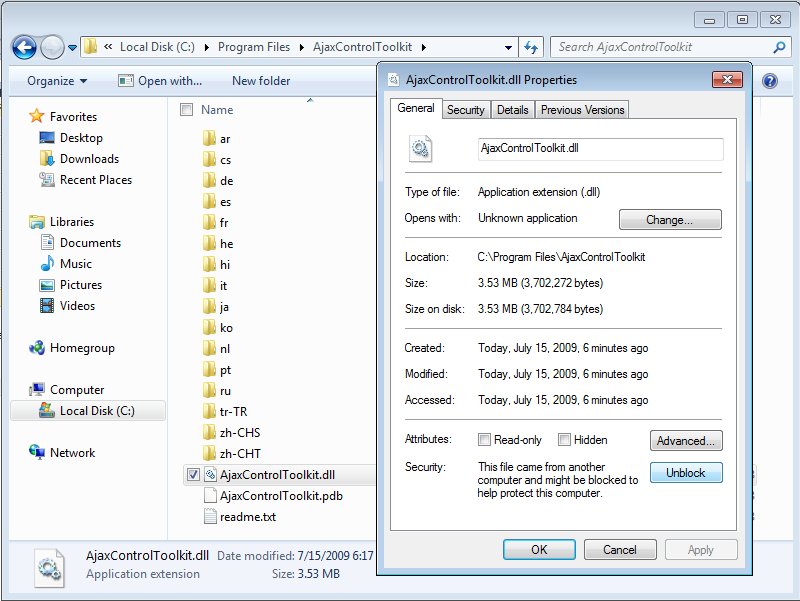Click the Name column header

click(x=217, y=110)
